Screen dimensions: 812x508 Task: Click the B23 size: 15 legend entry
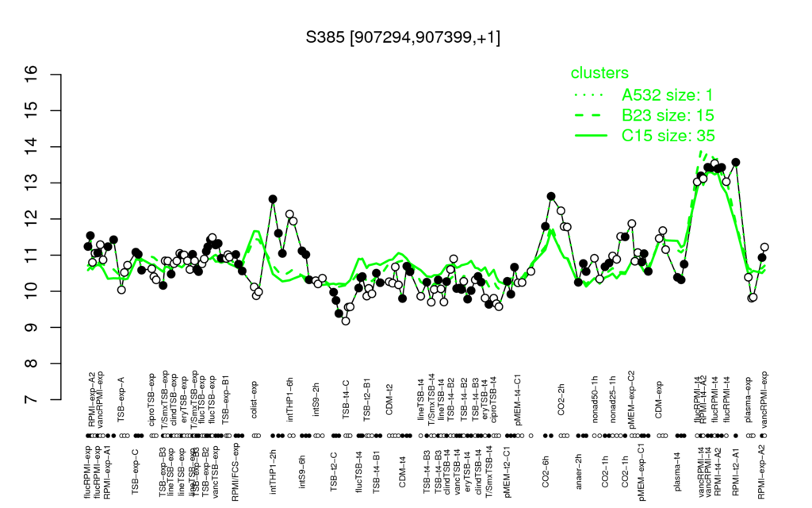[668, 115]
